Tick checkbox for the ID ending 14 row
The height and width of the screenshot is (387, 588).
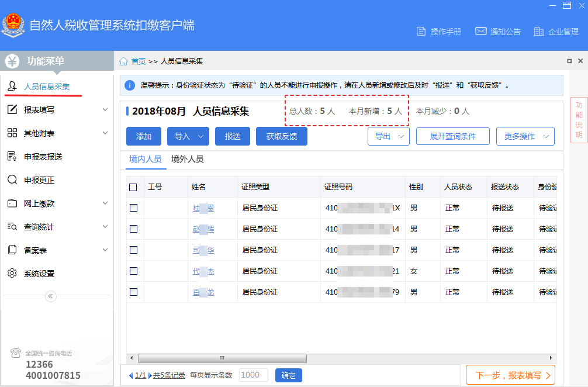point(133,229)
